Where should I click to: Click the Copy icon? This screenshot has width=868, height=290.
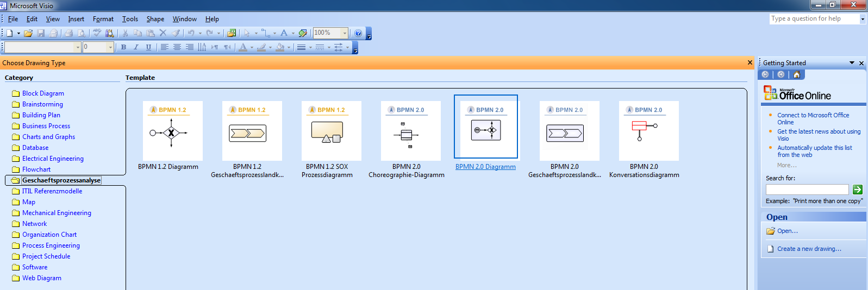pyautogui.click(x=138, y=33)
